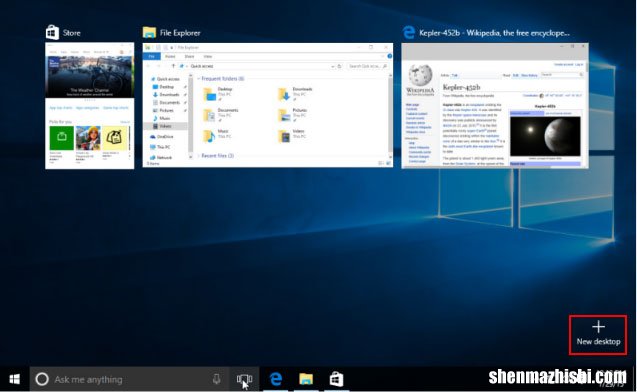Click the Cortana circle icon in search box
The height and width of the screenshot is (392, 637).
(x=42, y=379)
